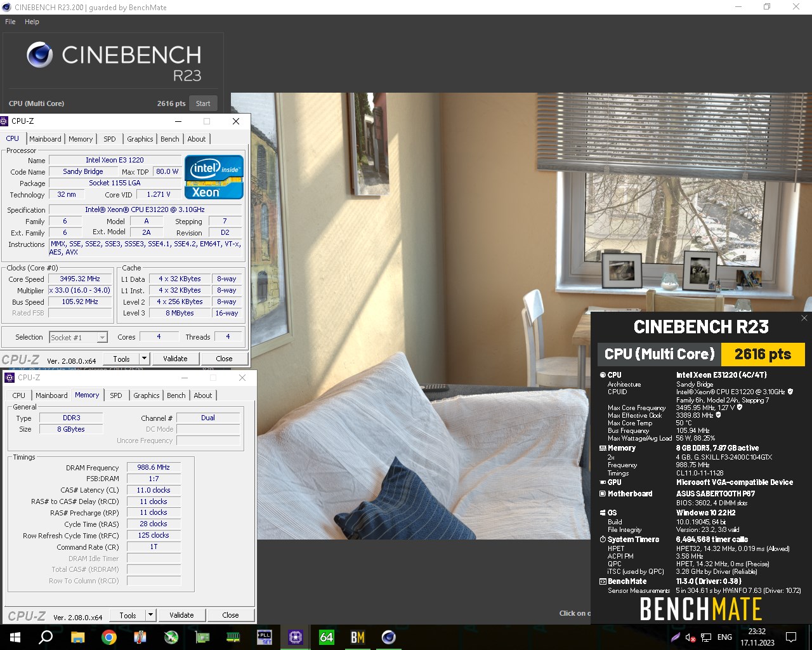Click Validate in lower CPU-Z window

181,615
